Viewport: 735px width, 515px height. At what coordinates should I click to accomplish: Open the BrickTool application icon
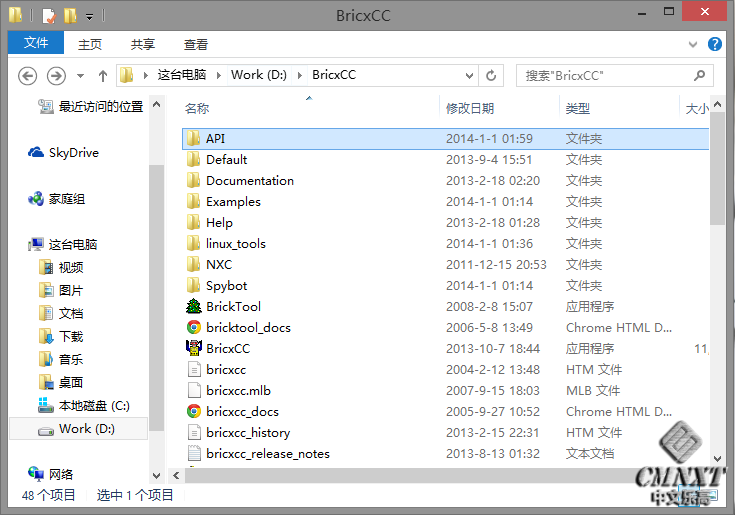coord(194,306)
